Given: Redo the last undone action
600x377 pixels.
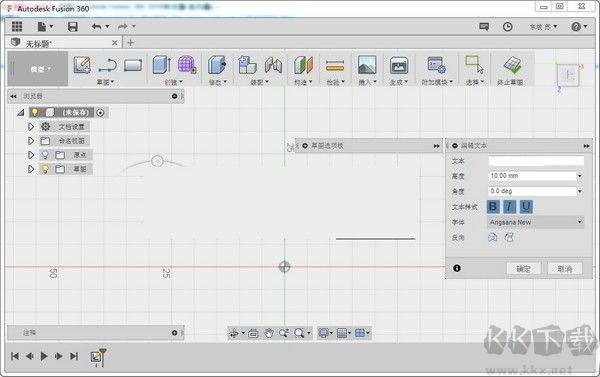Looking at the screenshot, I should click(x=123, y=26).
